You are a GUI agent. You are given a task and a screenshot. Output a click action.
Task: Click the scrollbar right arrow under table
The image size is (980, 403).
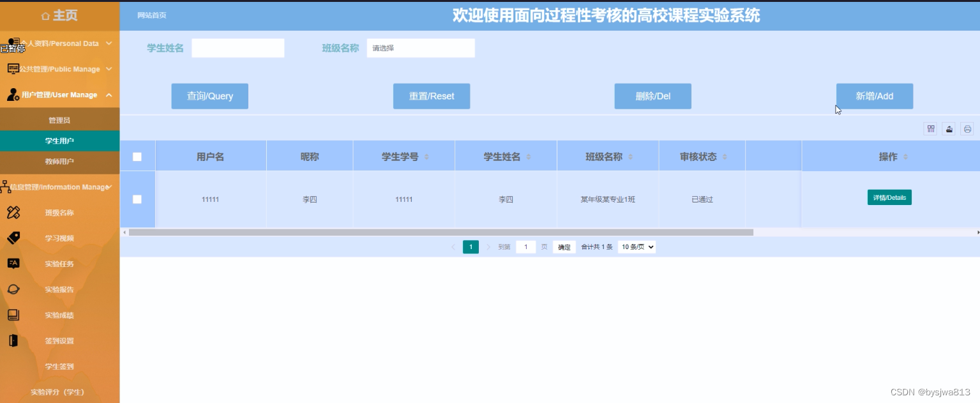pos(977,232)
